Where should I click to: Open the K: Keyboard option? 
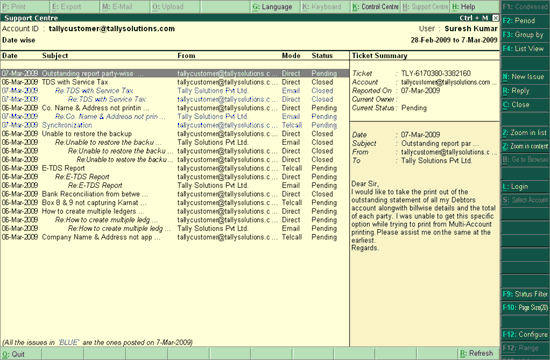click(326, 7)
